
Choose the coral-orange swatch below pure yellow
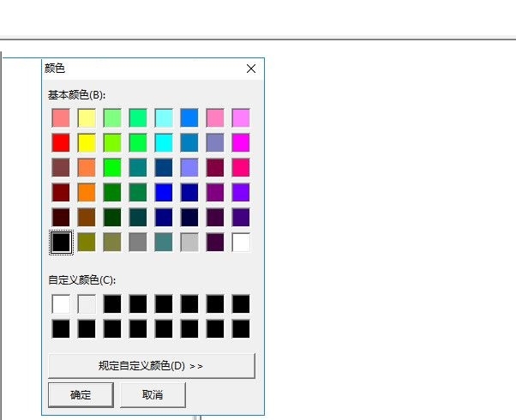[x=87, y=167]
